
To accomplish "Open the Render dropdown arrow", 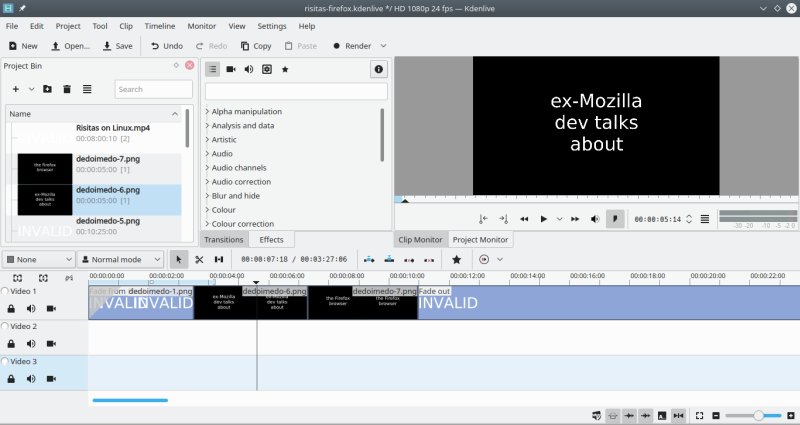I will (383, 46).
